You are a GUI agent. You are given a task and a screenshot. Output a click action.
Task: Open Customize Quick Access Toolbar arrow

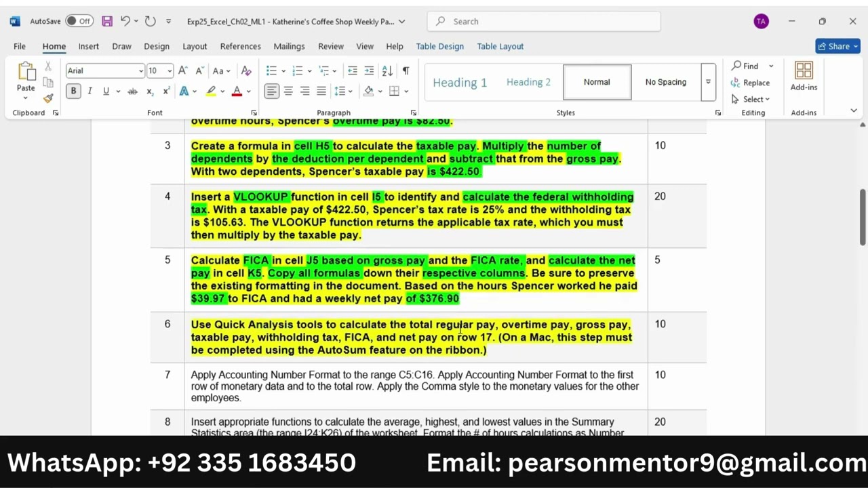point(169,21)
